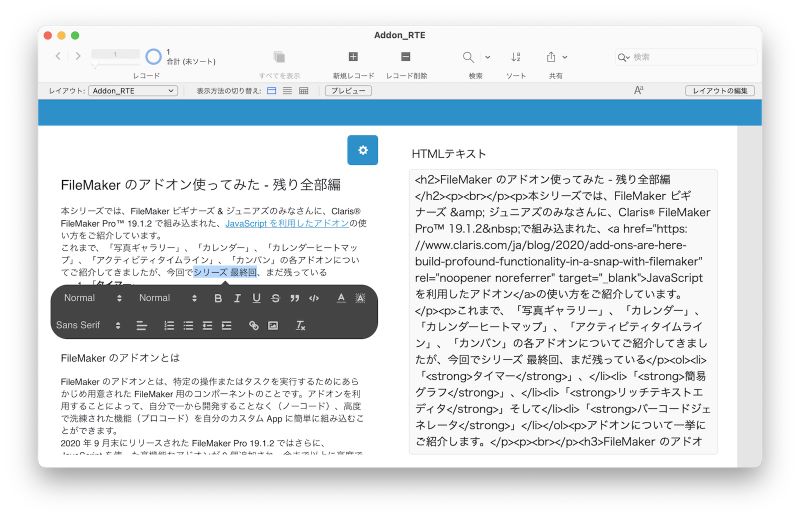800x518 pixels.
Task: Click the magnifier Find icon
Action: (468, 57)
